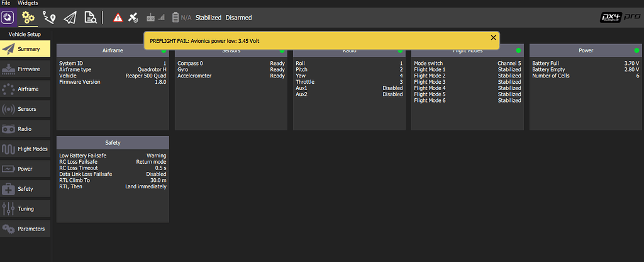Click the RC signal strength indicator
This screenshot has width=644, height=262.
tap(155, 18)
